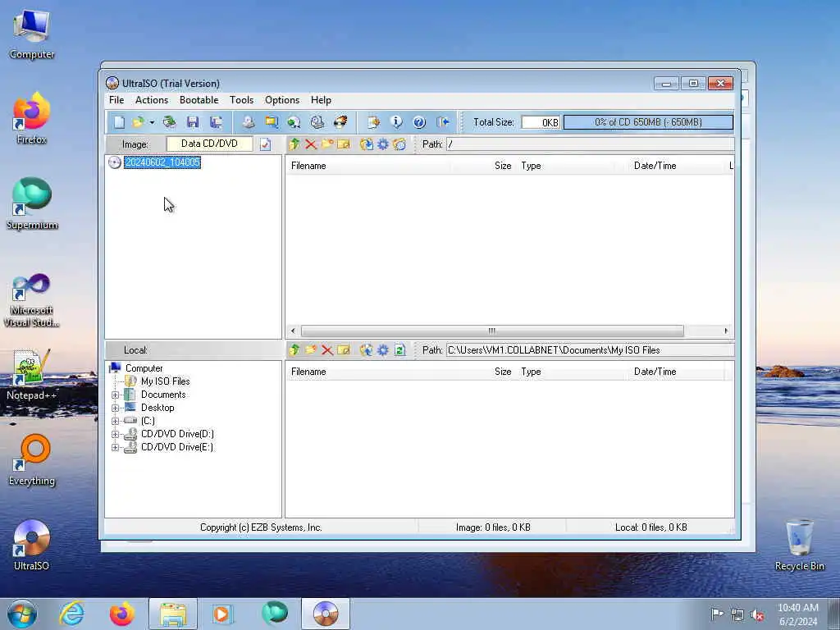Viewport: 840px width, 630px height.
Task: Open the Windows Start button
Action: coord(22,614)
